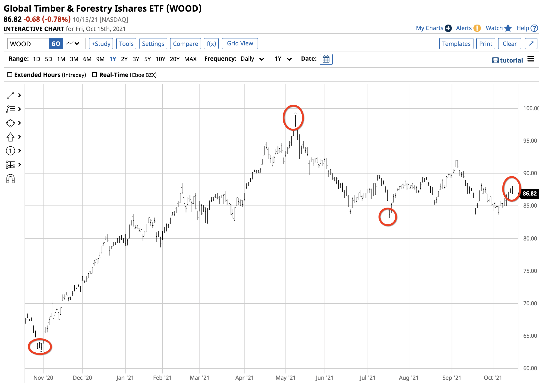Pick the up-arrow marker tool
This screenshot has width=549, height=392.
[10, 137]
